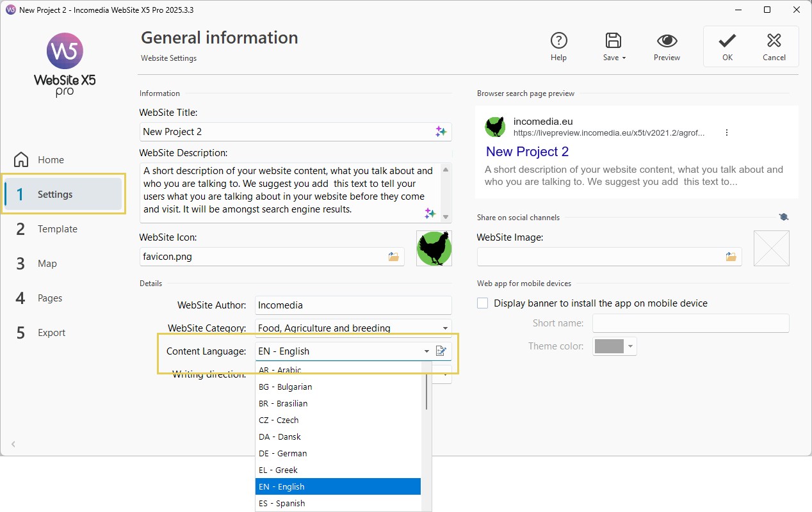This screenshot has width=812, height=512.
Task: Click the WebSite Author input field
Action: click(x=353, y=305)
